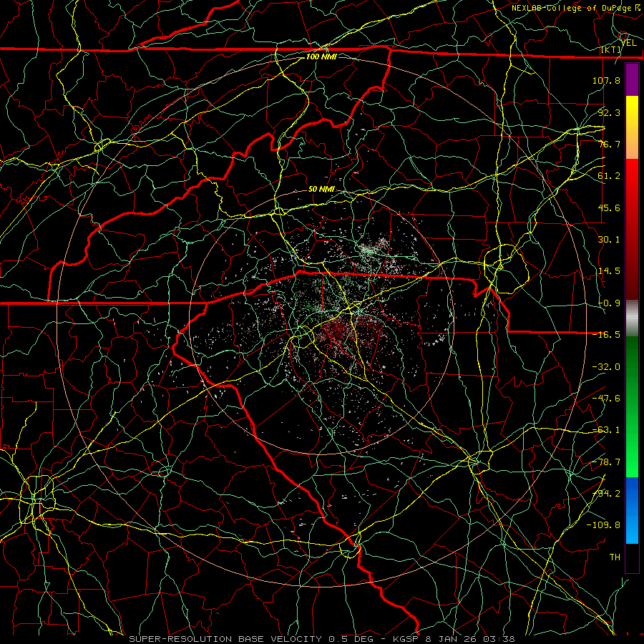Click the -63.1 value on the scale
This screenshot has width=644, height=644.
coord(606,430)
